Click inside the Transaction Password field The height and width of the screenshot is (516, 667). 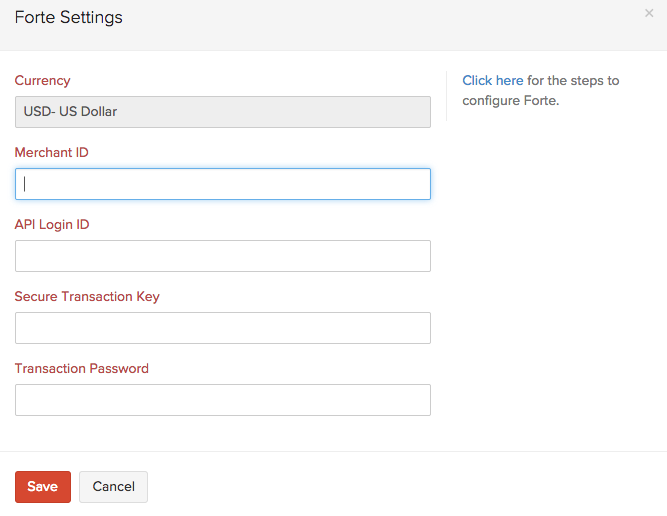pos(222,400)
